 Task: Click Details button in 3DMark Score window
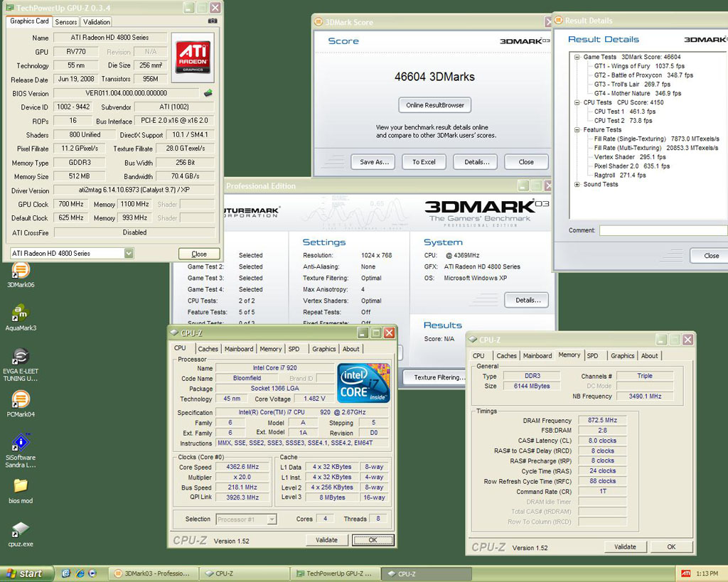pyautogui.click(x=477, y=162)
